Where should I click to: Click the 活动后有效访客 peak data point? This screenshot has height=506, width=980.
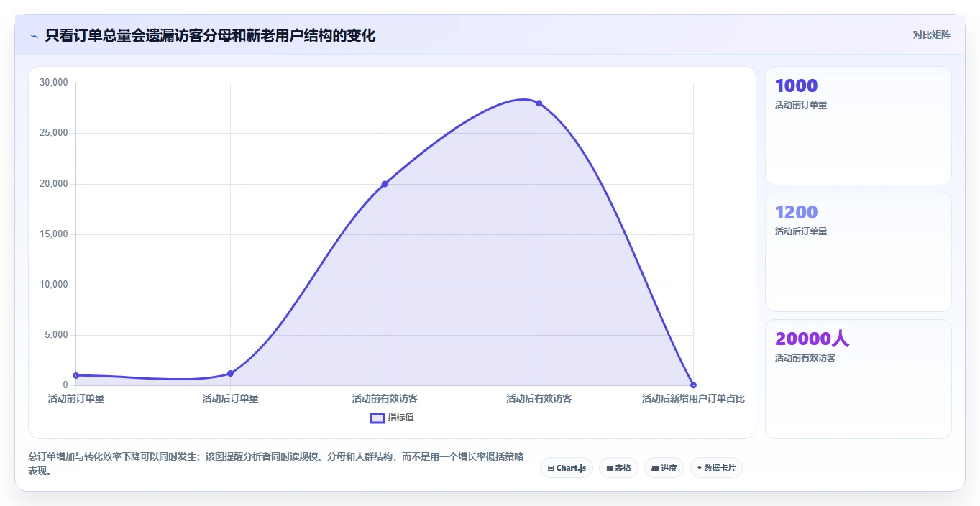(539, 103)
